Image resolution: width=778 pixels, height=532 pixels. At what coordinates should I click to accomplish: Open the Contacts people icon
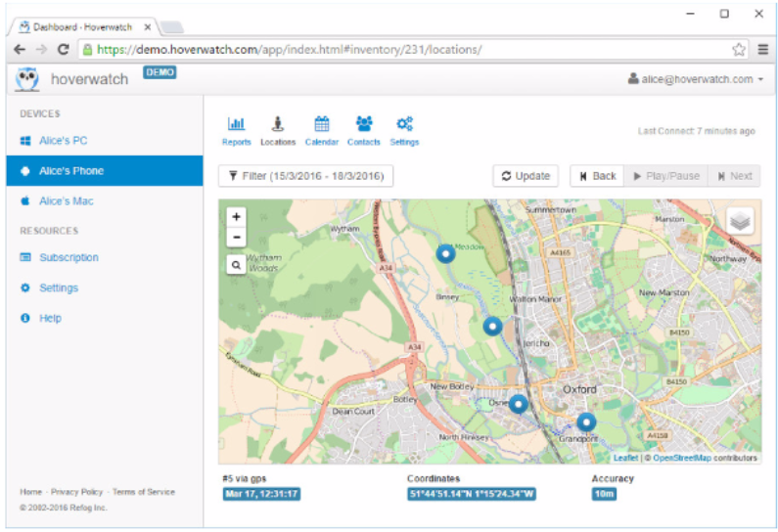[x=363, y=124]
